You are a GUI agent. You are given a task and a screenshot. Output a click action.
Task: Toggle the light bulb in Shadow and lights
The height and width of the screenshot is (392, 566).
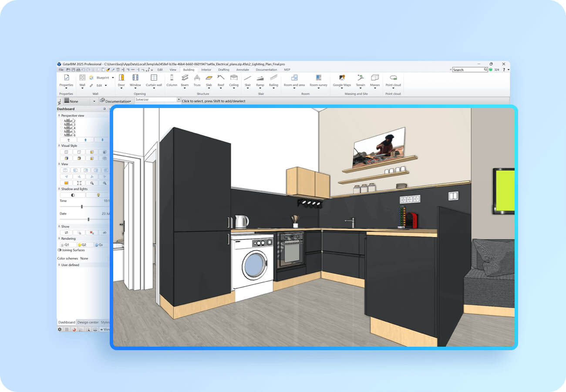click(x=98, y=195)
